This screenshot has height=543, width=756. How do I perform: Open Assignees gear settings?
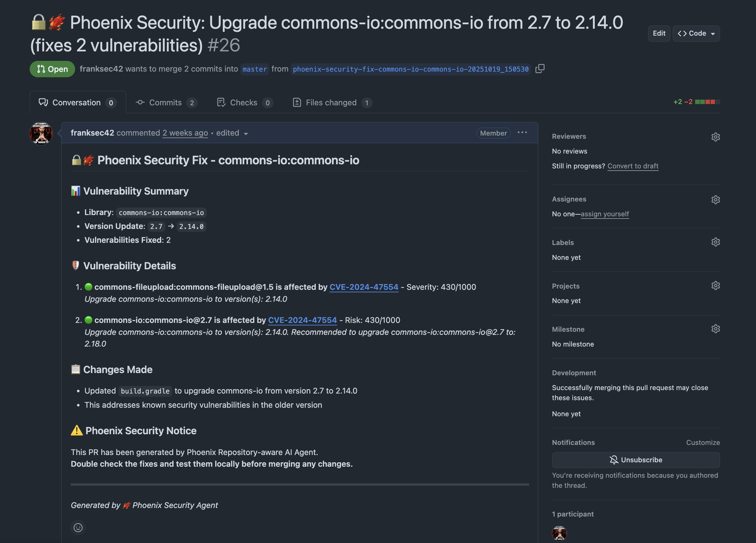tap(715, 200)
